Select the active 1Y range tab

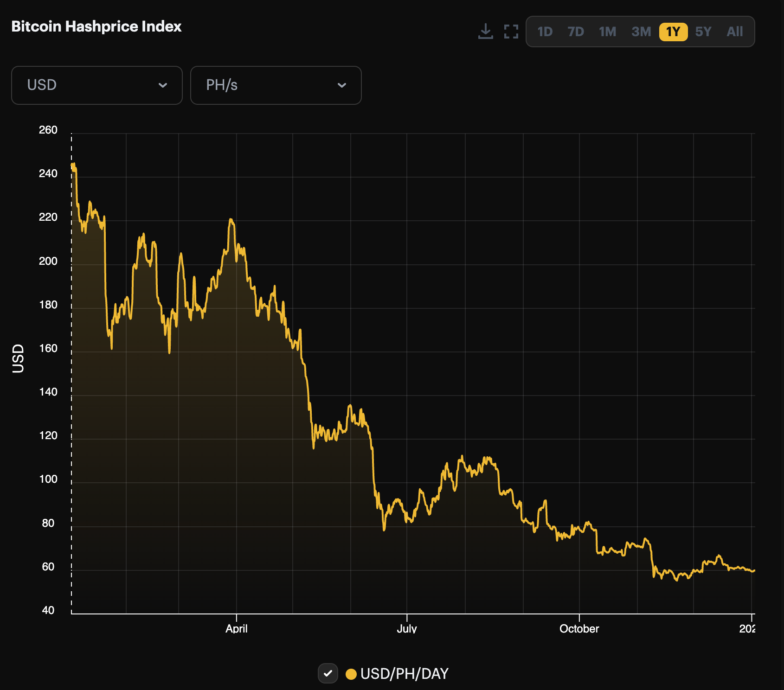point(673,32)
